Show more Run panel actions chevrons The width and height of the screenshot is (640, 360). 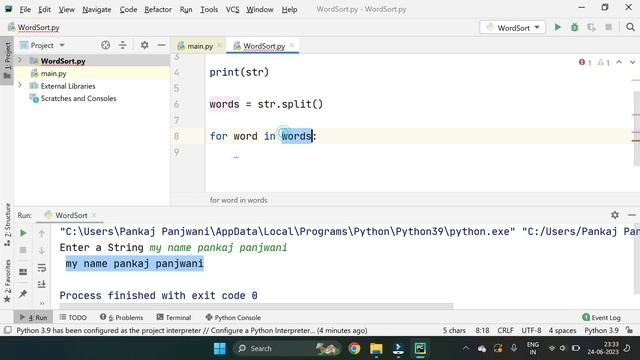(42, 303)
